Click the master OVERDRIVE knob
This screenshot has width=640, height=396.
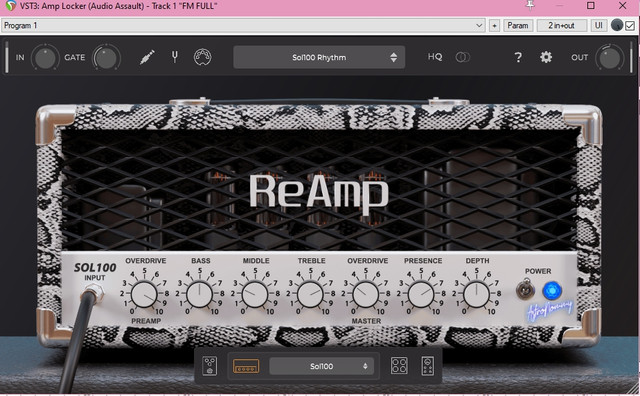tap(366, 294)
